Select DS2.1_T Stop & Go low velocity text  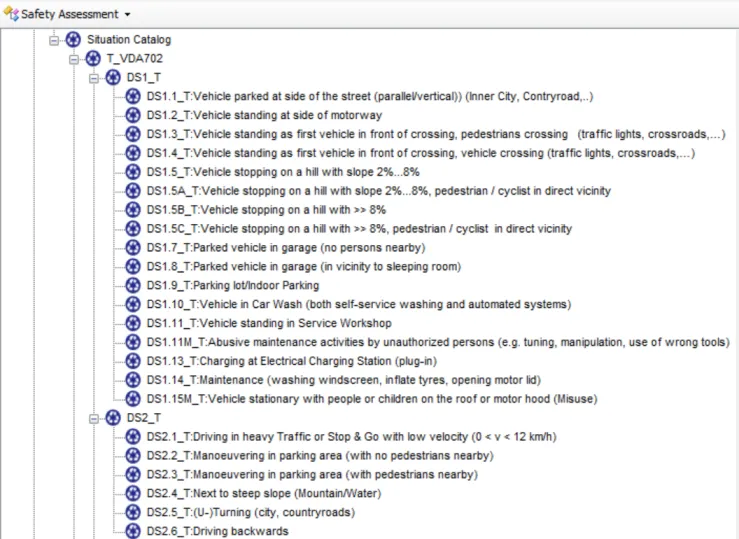(x=352, y=437)
